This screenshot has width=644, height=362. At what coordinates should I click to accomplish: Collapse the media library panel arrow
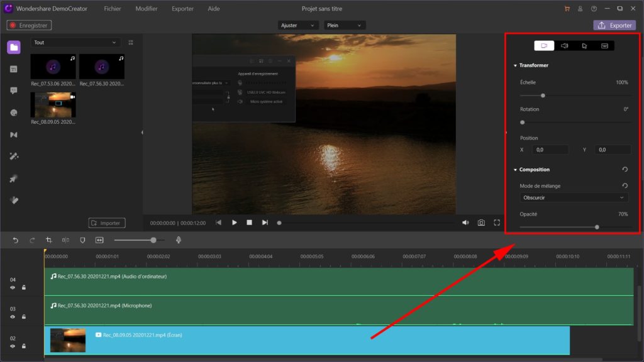142,132
